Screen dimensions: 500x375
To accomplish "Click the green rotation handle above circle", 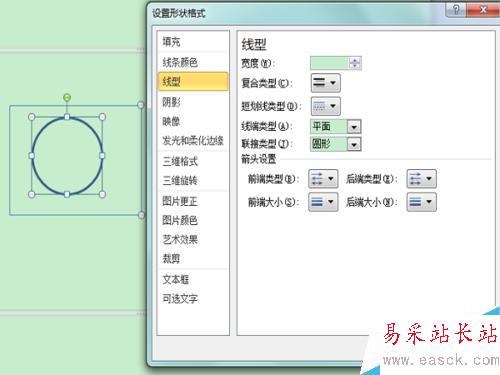I will point(67,97).
